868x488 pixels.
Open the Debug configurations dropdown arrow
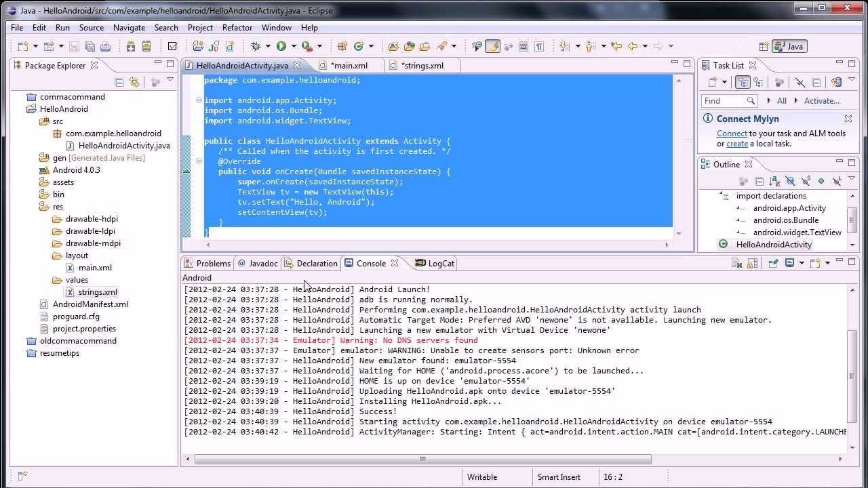(x=267, y=46)
